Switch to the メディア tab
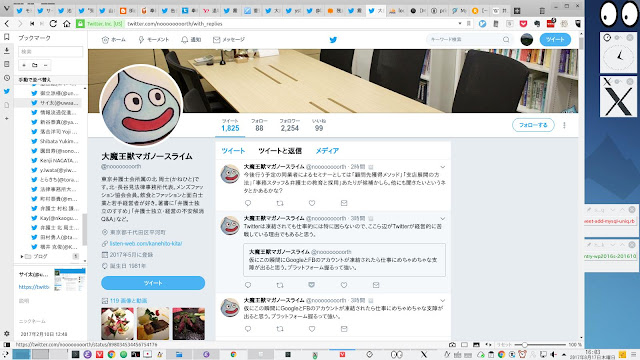 point(327,151)
